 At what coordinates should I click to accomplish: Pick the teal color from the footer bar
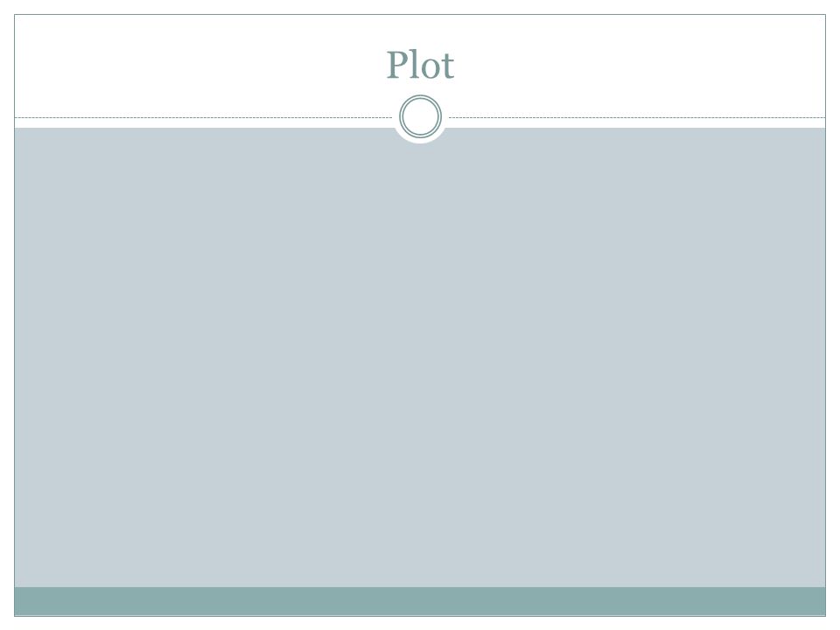point(420,601)
